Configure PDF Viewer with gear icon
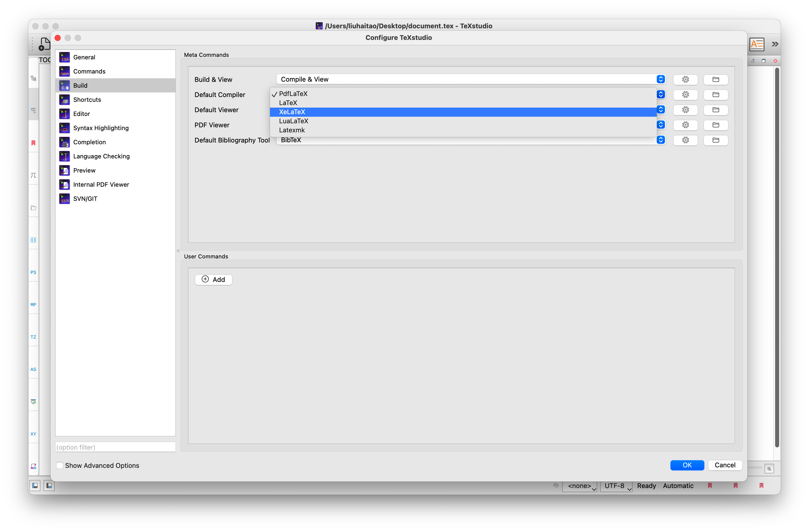 point(685,125)
